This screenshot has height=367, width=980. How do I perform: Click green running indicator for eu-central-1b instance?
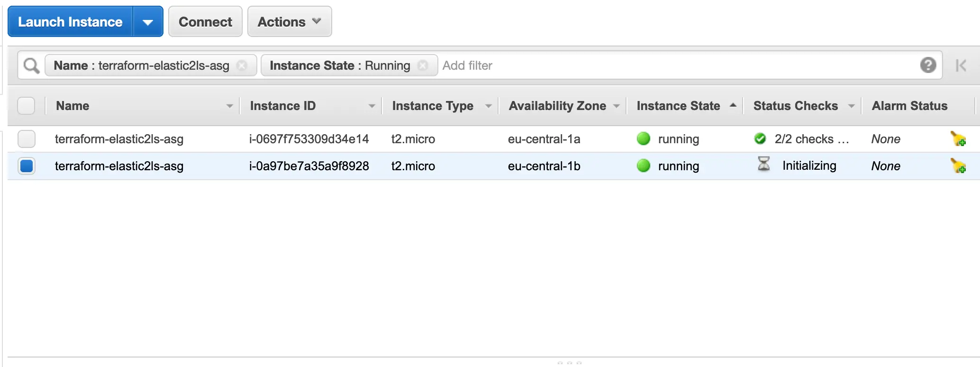644,165
